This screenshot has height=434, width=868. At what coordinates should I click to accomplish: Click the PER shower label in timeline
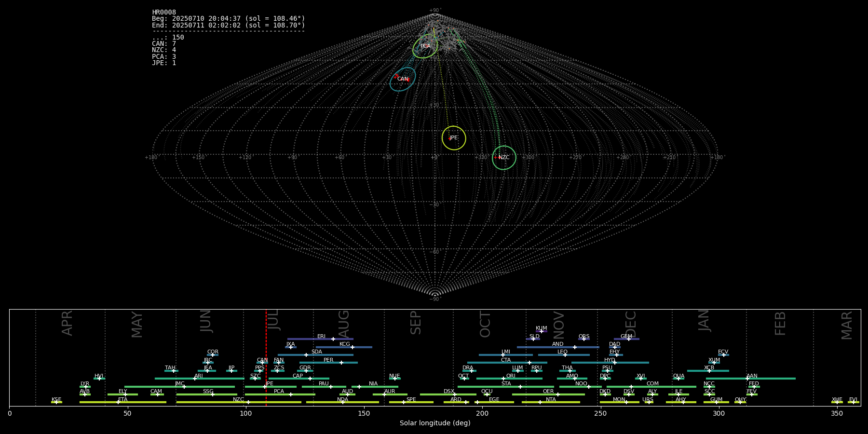tap(328, 360)
